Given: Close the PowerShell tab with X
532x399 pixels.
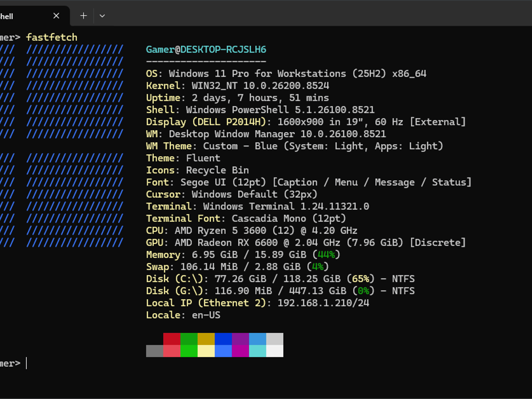Looking at the screenshot, I should [x=56, y=16].
